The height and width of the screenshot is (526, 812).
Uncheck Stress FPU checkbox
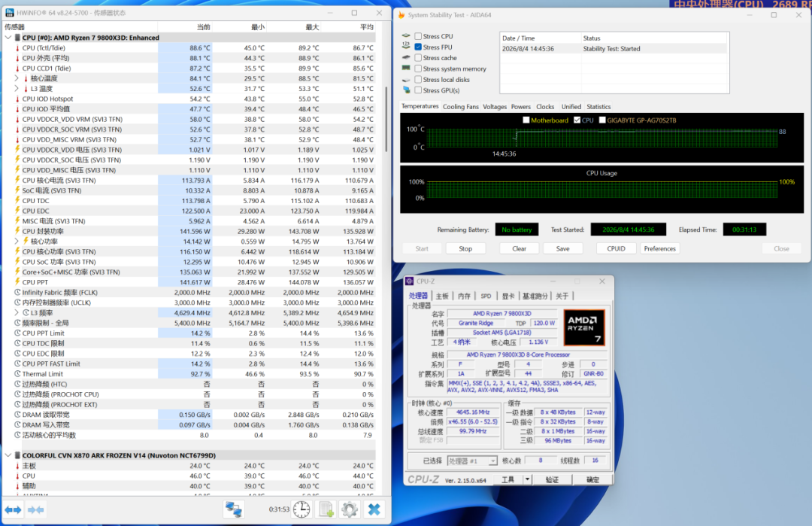click(x=418, y=47)
